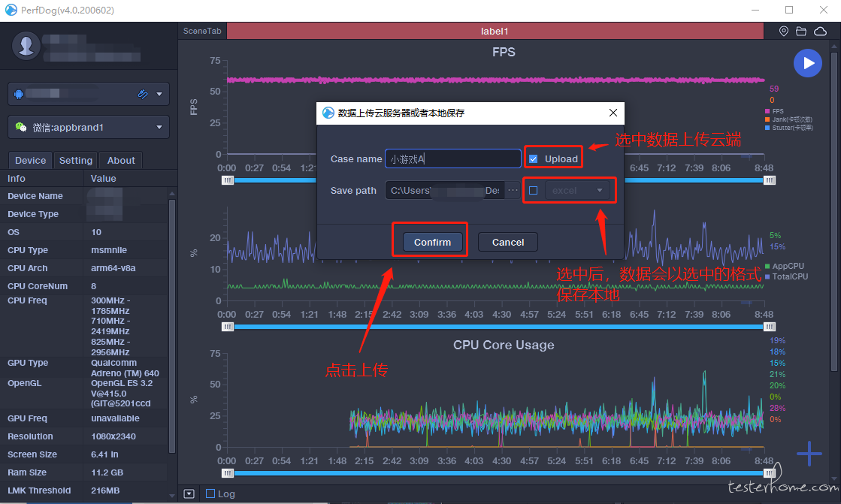Viewport: 841px width, 504px height.
Task: Click CPU chart left range slider handle
Action: [228, 327]
